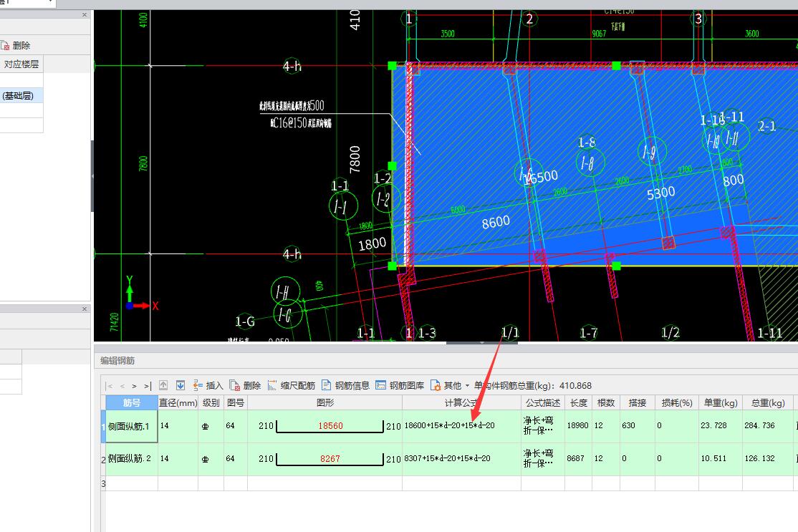Image resolution: width=798 pixels, height=532 pixels.
Task: Click the lap value 630
Action: 628,425
